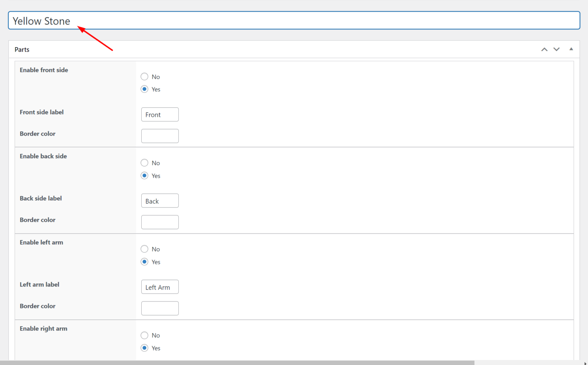Select Yes for Enable front side

coord(144,89)
